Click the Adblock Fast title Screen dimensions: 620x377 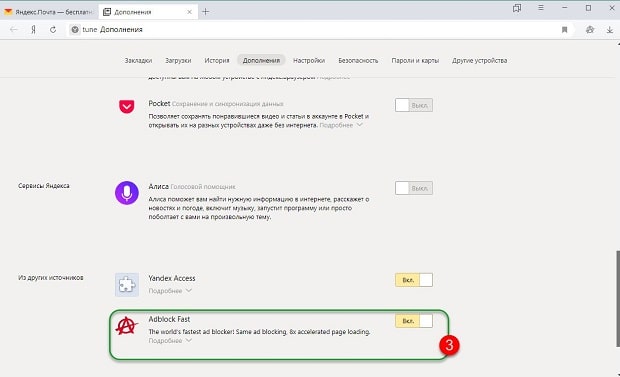[169, 319]
